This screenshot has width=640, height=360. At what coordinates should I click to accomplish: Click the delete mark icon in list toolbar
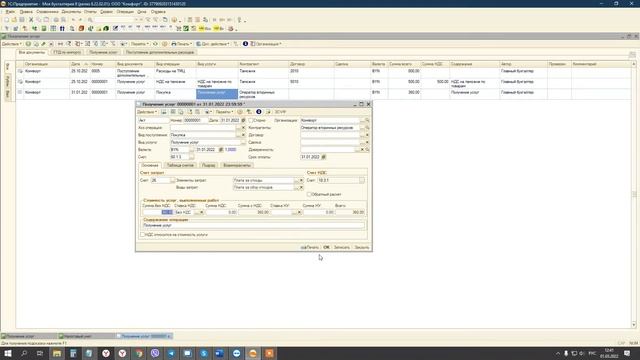[51, 44]
